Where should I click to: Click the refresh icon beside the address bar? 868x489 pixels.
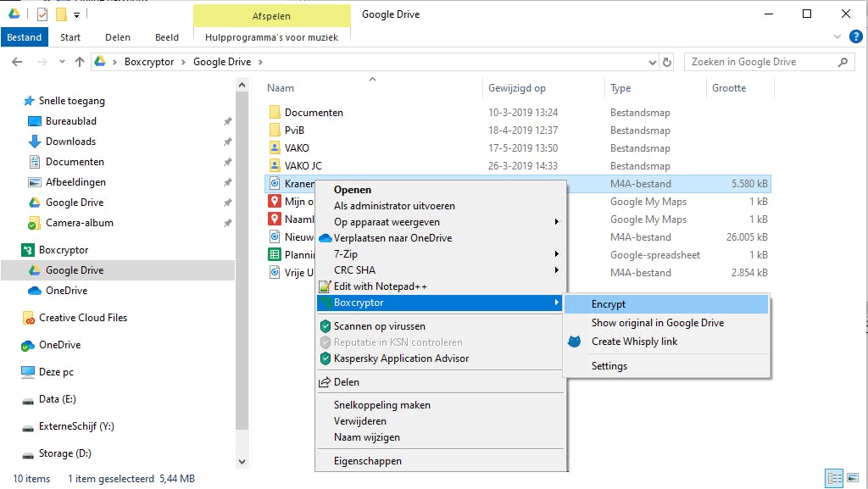[x=668, y=62]
